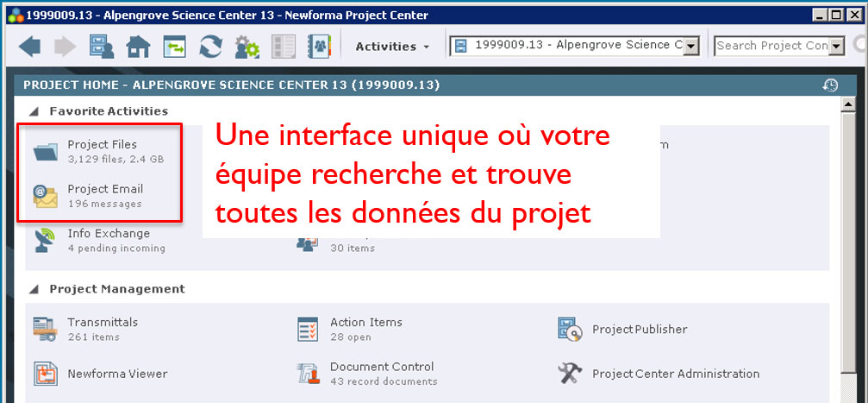Open My Projects filing cabinet icon
Image resolution: width=868 pixels, height=403 pixels.
(102, 47)
